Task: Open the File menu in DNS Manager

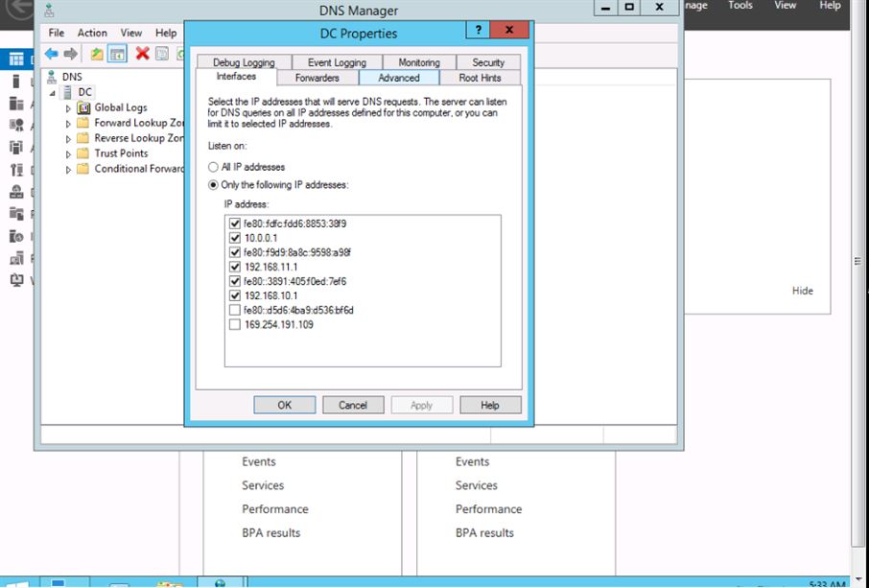Action: click(x=57, y=33)
